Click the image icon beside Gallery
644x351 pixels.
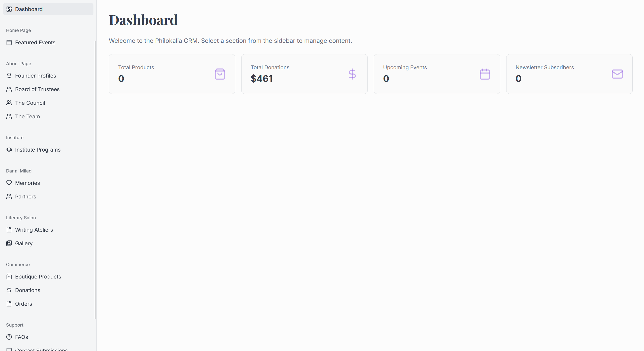point(9,243)
